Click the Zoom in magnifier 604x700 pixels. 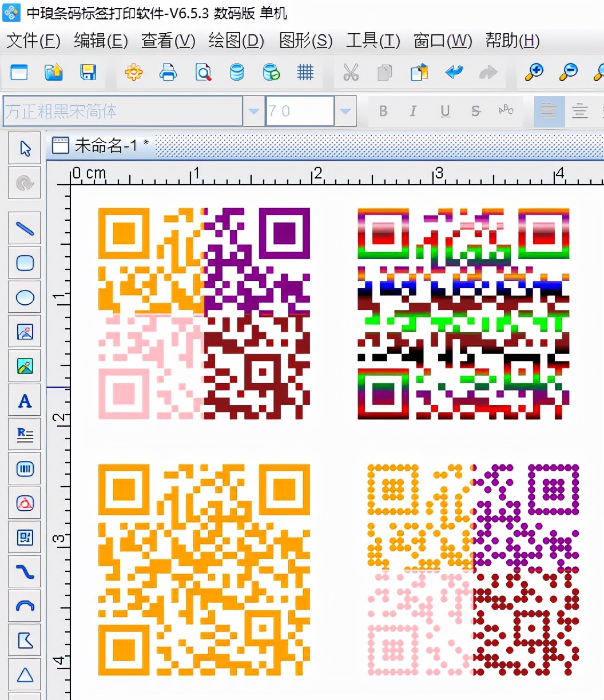coord(534,72)
